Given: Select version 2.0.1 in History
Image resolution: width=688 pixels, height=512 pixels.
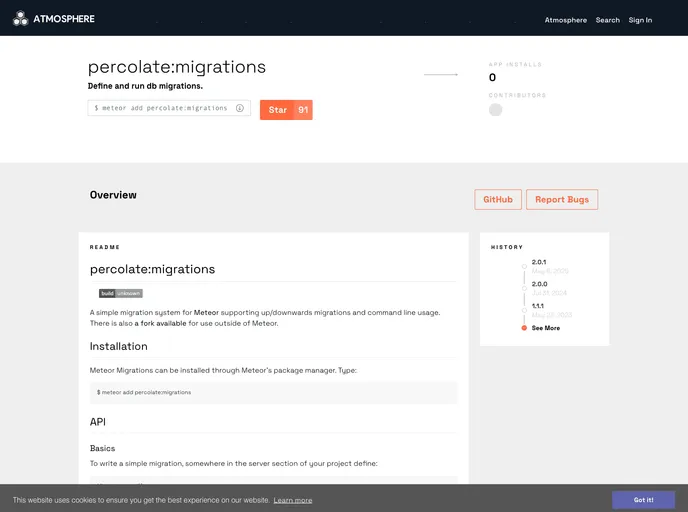Looking at the screenshot, I should [539, 262].
